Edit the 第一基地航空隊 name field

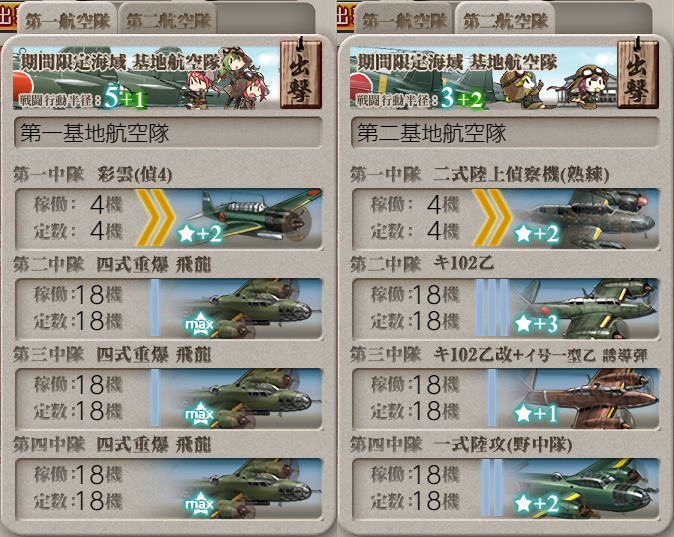tap(168, 133)
